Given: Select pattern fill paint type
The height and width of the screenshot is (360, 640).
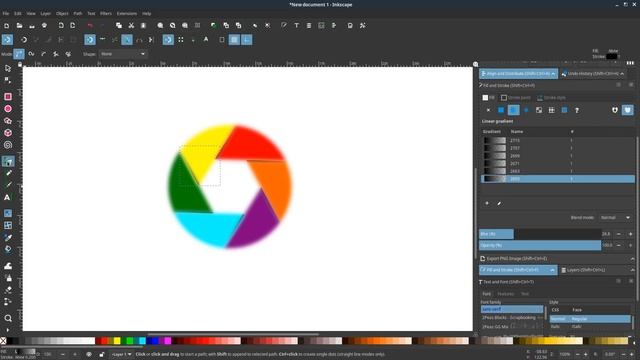Looking at the screenshot, I should coord(551,110).
